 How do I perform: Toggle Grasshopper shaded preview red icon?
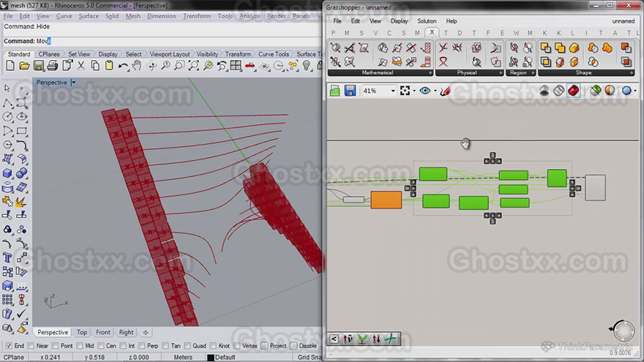click(x=574, y=91)
